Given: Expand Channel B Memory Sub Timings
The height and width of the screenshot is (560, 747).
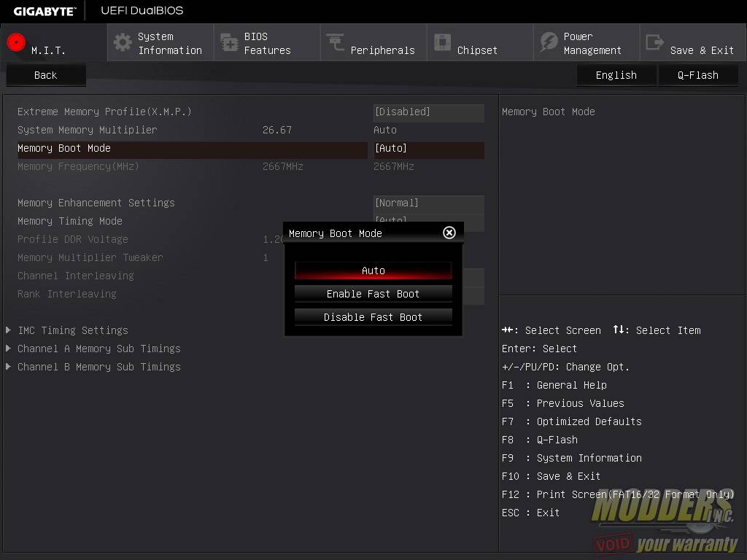Looking at the screenshot, I should [x=98, y=367].
